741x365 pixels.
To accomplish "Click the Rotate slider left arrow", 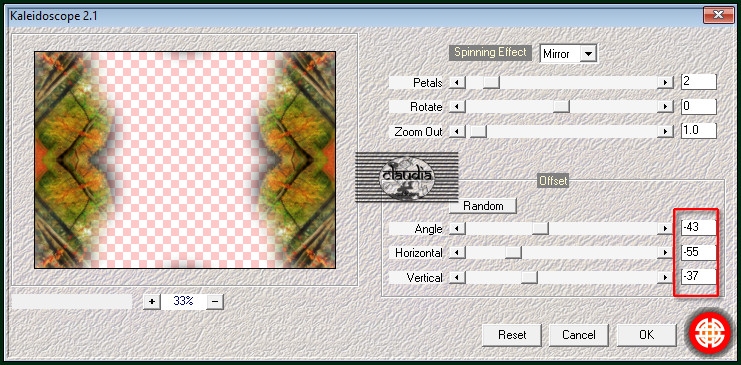I will click(x=457, y=107).
